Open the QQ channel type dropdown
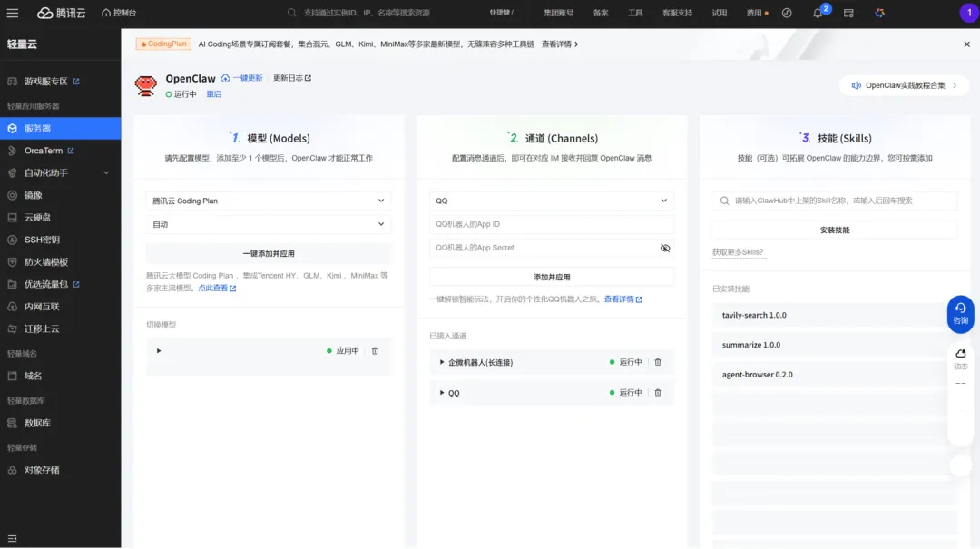Screen dimensions: 980x549 (x=552, y=201)
